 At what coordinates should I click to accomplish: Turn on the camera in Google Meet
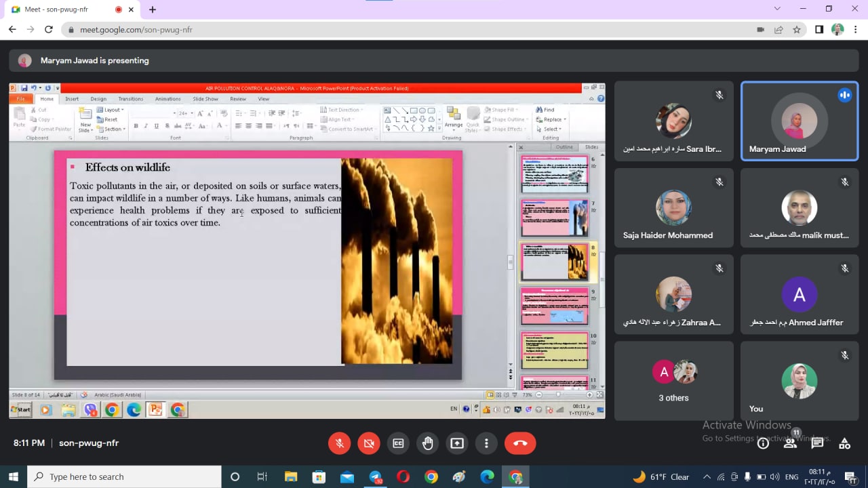[369, 443]
